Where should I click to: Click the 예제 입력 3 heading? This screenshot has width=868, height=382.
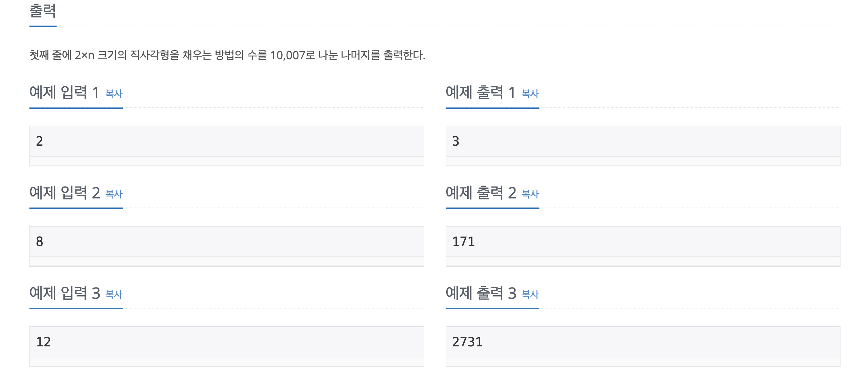(x=65, y=293)
